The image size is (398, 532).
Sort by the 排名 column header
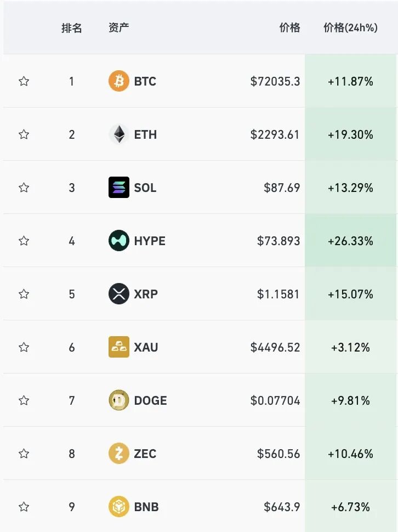point(71,28)
